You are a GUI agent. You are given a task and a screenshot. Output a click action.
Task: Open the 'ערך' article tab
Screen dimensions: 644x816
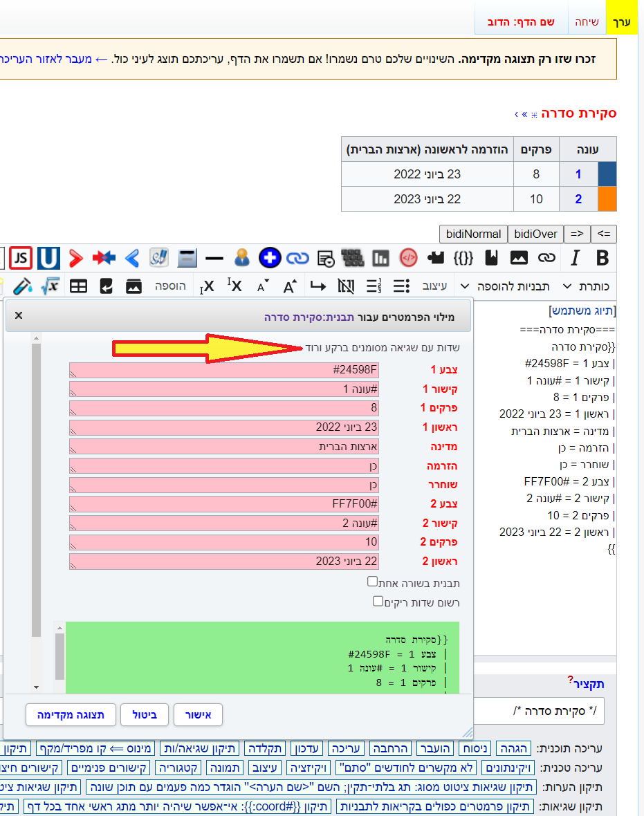click(622, 22)
